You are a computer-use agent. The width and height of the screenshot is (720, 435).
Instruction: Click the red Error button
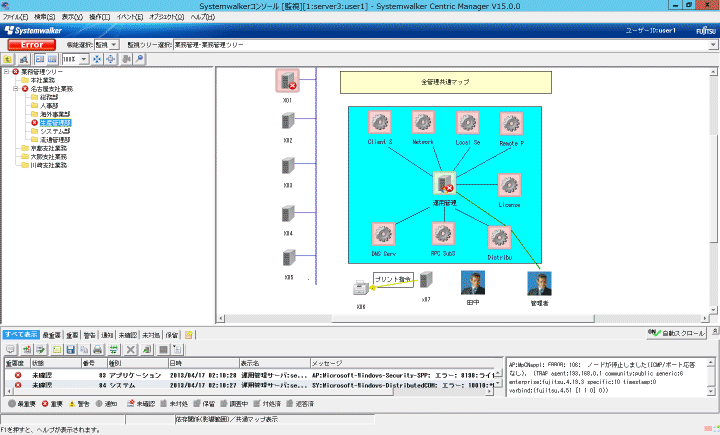coord(31,45)
